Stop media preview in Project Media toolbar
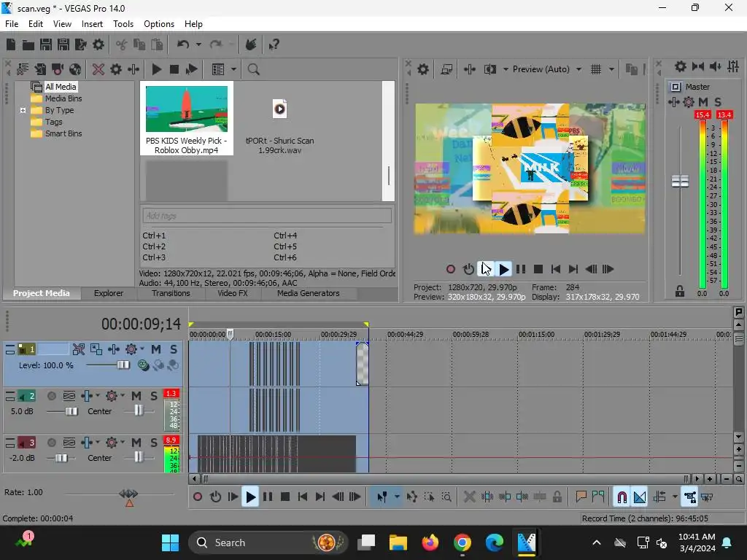This screenshot has height=560, width=747. click(174, 69)
